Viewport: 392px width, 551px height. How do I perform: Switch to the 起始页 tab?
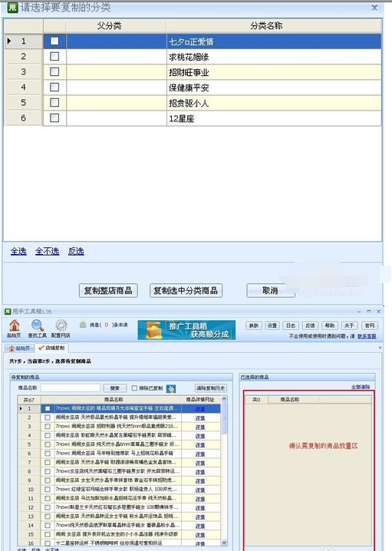(20, 348)
